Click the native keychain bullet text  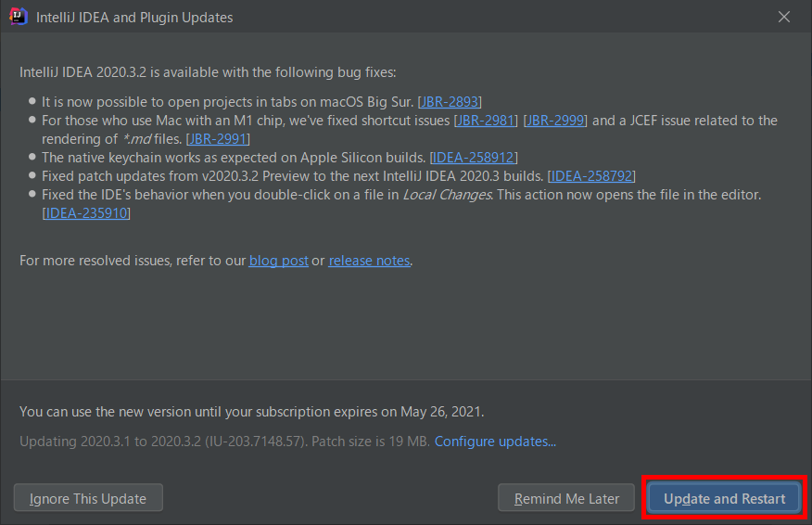click(x=234, y=158)
